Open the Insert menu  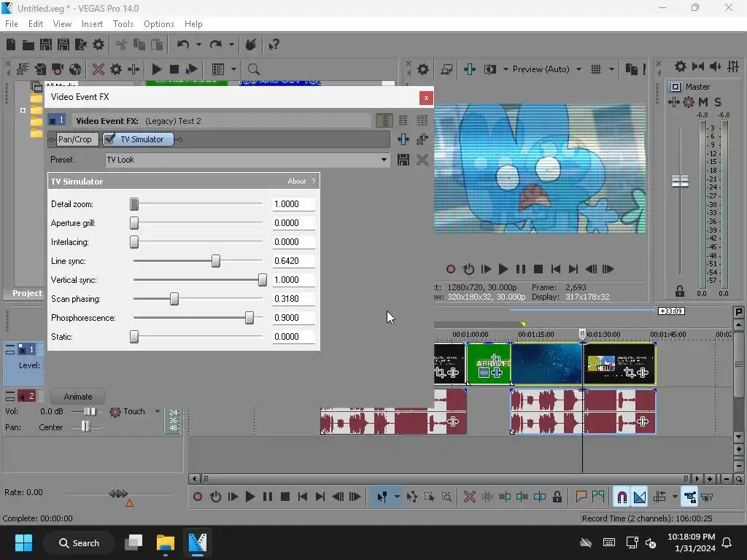(x=92, y=24)
